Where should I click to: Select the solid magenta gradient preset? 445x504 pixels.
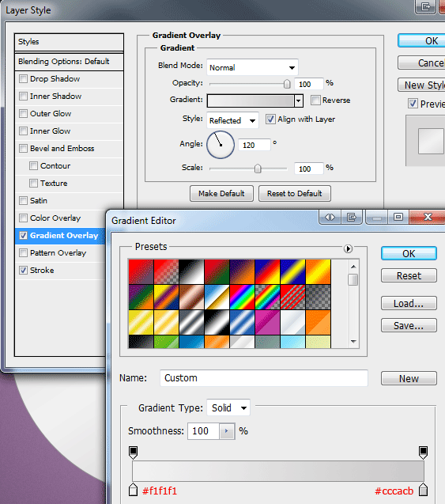267,323
